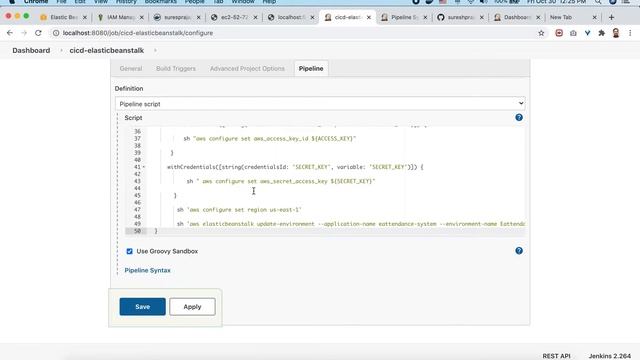The image size is (640, 360).
Task: Toggle the Use Groovy Sandbox checkbox
Action: (x=129, y=251)
